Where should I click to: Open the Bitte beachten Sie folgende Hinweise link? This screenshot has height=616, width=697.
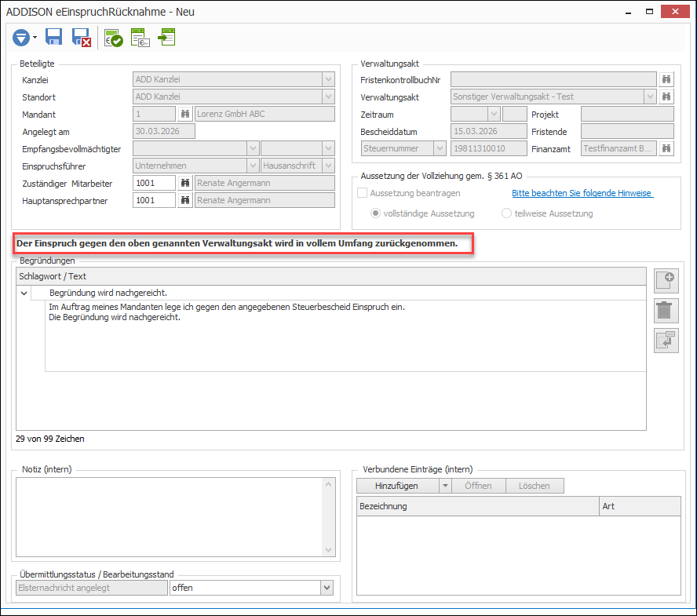(582, 193)
